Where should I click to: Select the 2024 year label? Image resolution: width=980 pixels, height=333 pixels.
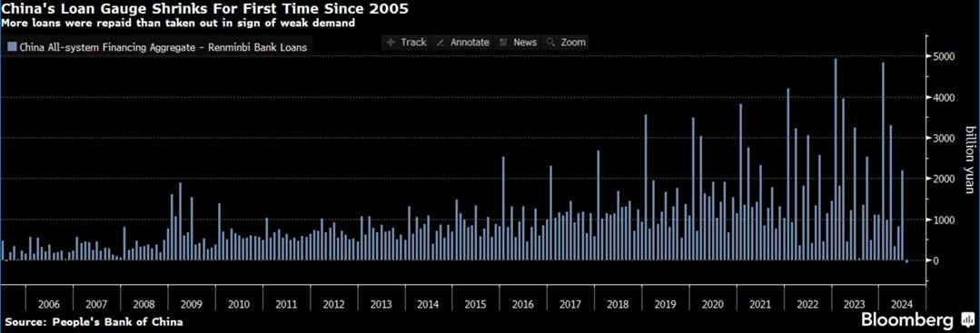[902, 304]
